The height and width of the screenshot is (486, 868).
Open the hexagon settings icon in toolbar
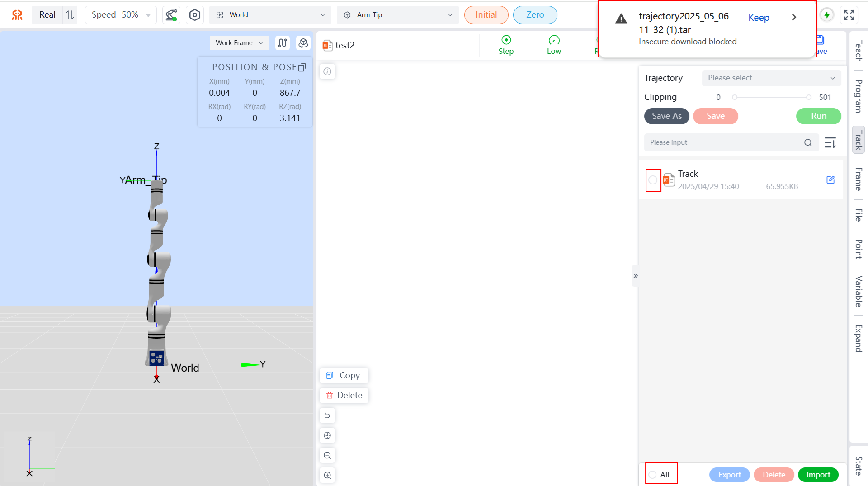(194, 15)
